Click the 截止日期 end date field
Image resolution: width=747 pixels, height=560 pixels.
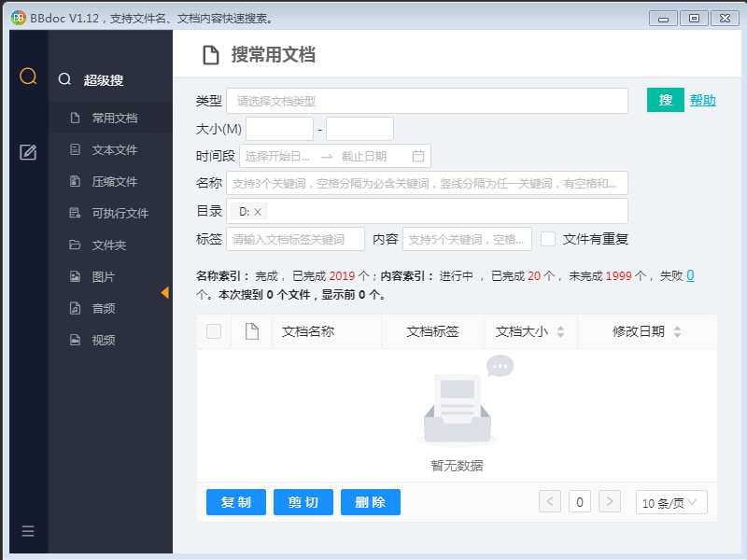(364, 156)
